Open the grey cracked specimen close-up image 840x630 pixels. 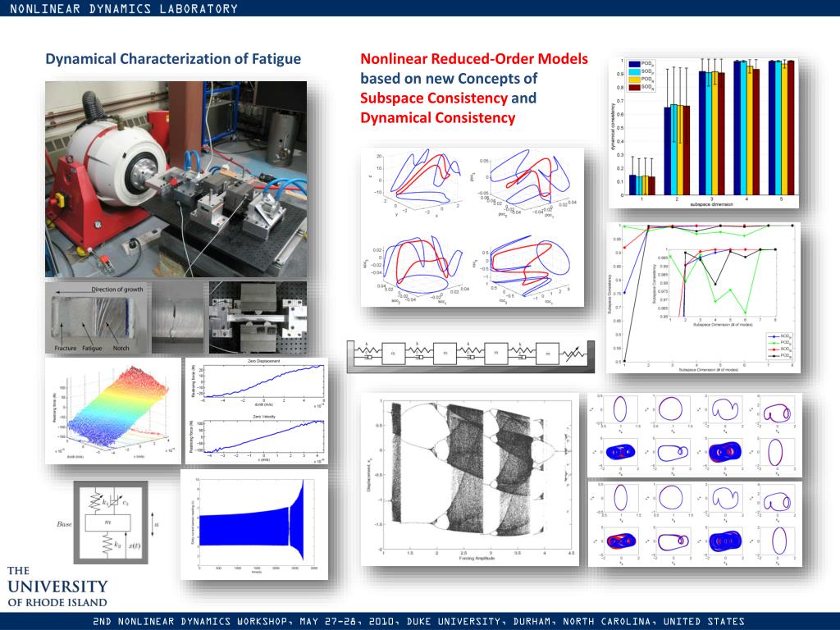coord(178,317)
